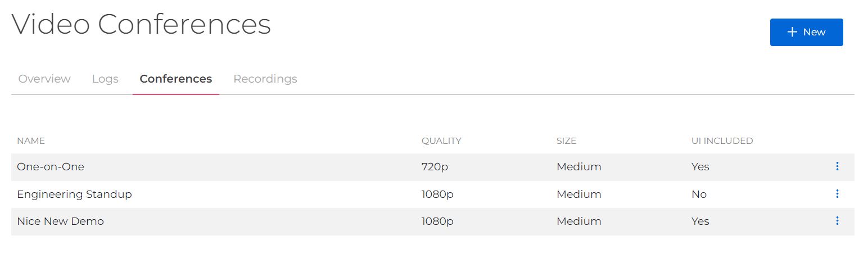Image resolution: width=868 pixels, height=267 pixels.
Task: Click the 720p quality cell
Action: pyautogui.click(x=434, y=167)
